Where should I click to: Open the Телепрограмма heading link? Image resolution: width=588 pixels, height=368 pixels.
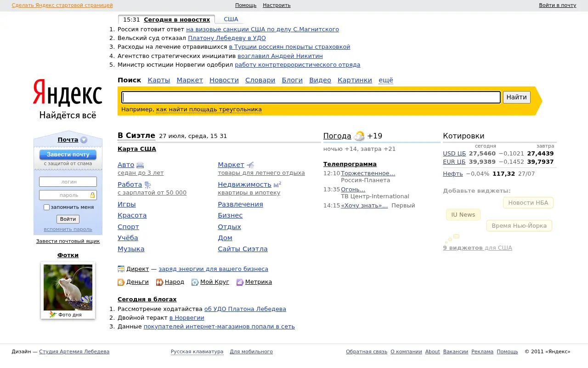pyautogui.click(x=350, y=164)
